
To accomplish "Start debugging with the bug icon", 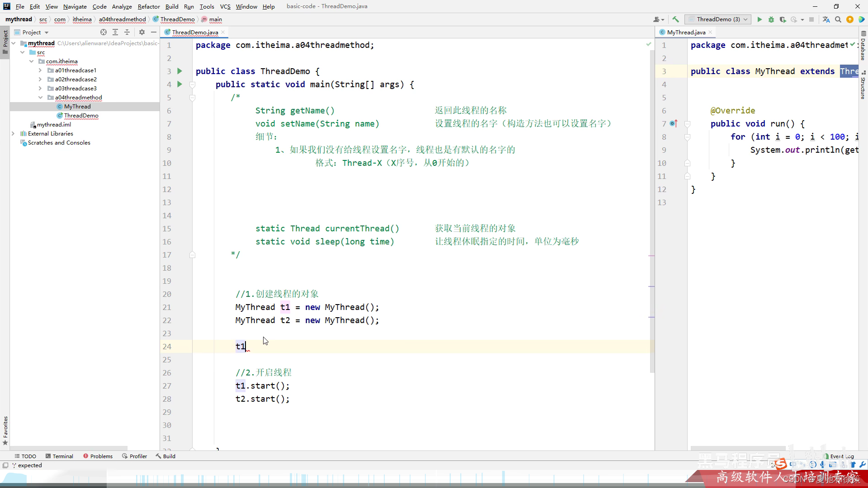I will [771, 19].
